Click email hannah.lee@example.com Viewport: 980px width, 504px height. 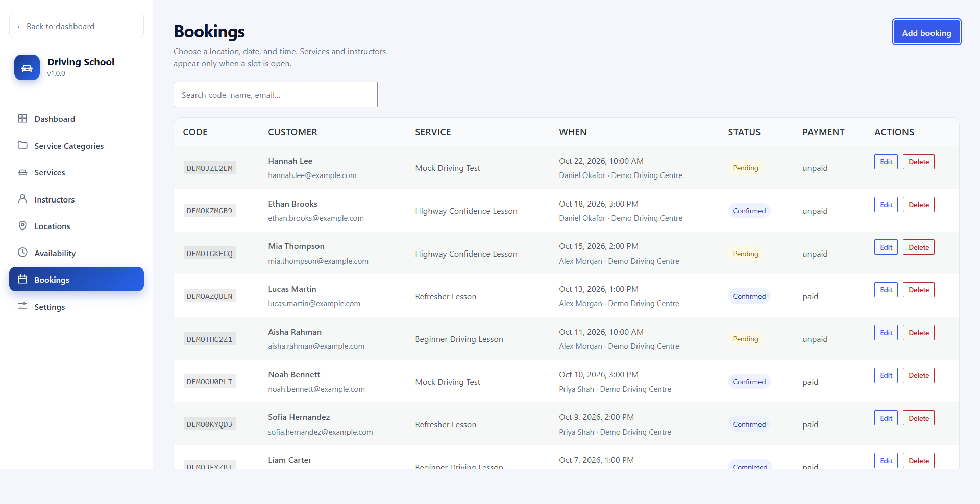point(312,175)
